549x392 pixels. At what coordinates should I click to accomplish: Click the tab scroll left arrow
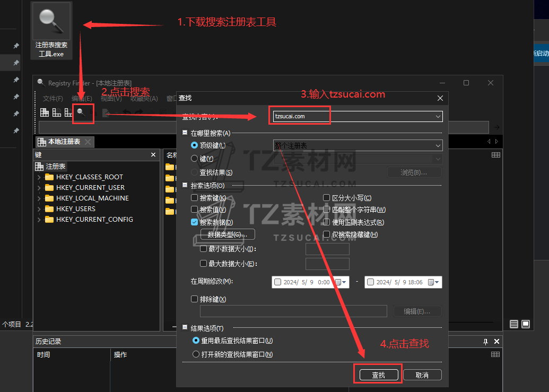(489, 142)
